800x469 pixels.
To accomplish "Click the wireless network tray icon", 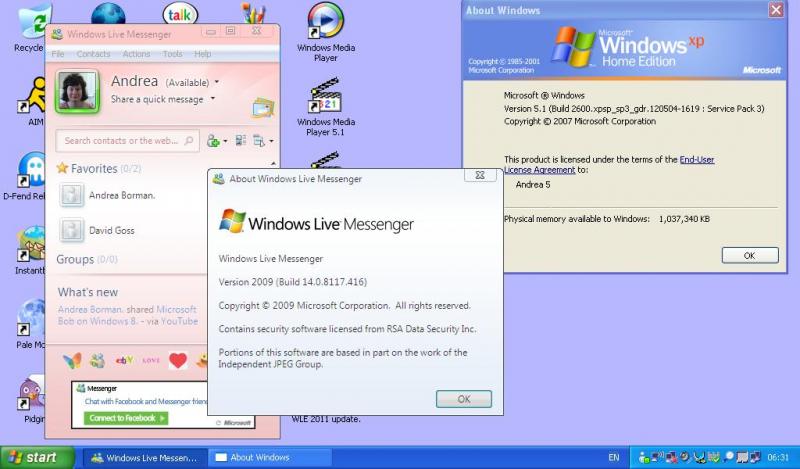I will 657,457.
